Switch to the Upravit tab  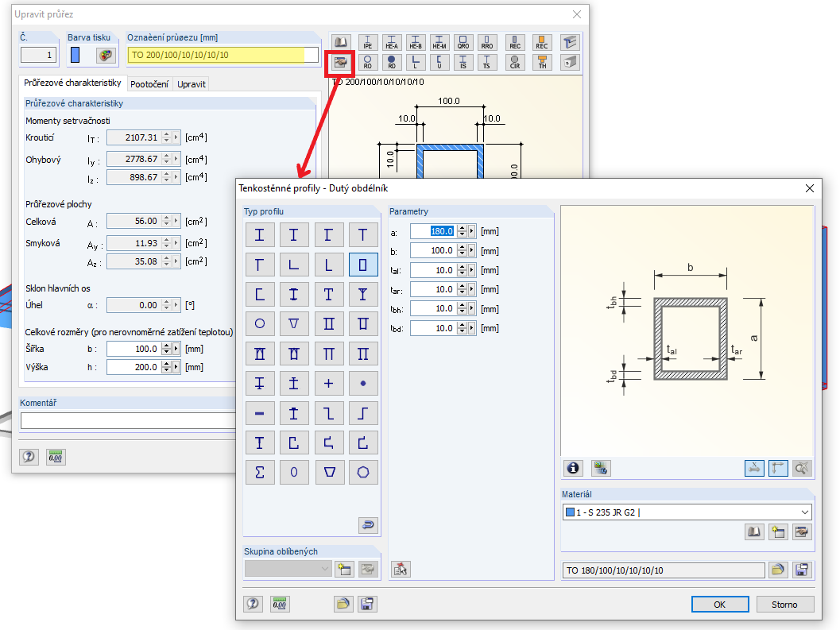(192, 84)
